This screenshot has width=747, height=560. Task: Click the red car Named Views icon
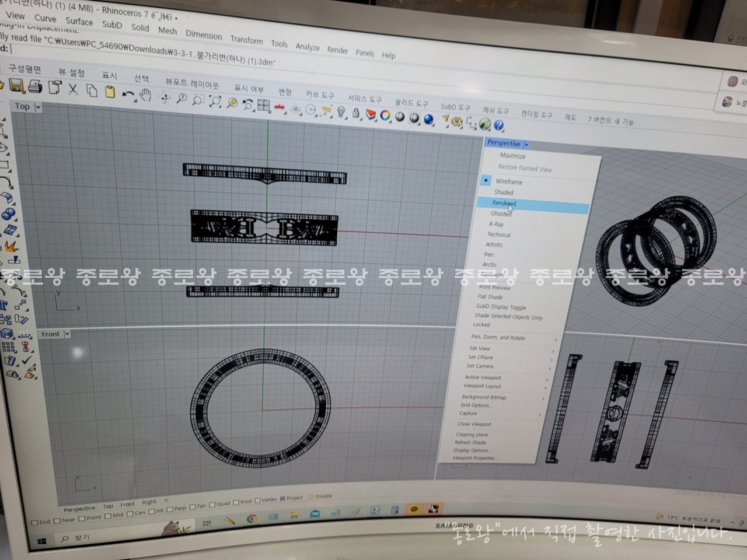click(280, 107)
